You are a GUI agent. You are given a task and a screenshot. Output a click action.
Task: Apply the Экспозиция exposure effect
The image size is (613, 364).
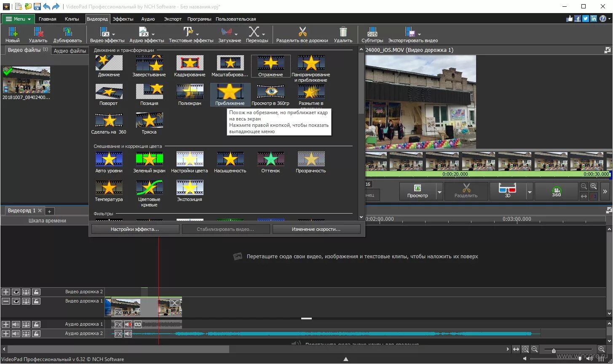[190, 191]
